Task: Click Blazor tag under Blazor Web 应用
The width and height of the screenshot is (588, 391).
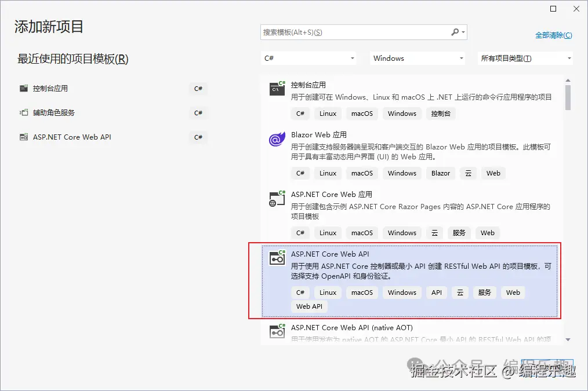Action: coord(441,173)
